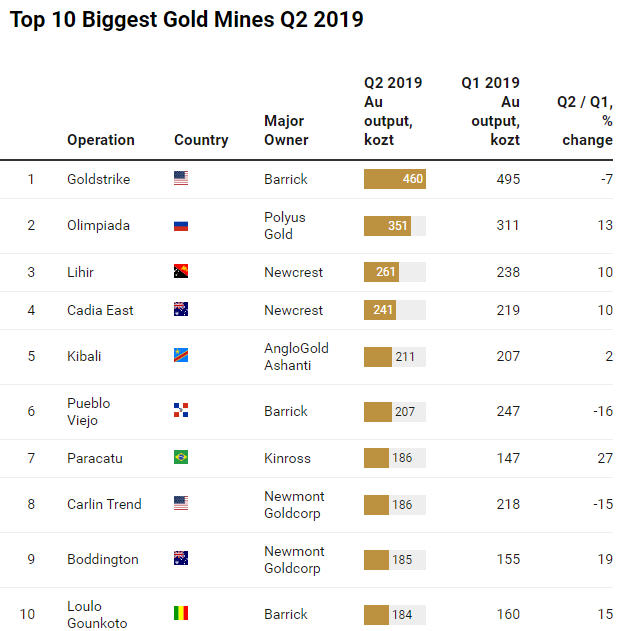The height and width of the screenshot is (631, 618).
Task: Click the Russian flag beside Olimpiada
Action: click(x=181, y=226)
